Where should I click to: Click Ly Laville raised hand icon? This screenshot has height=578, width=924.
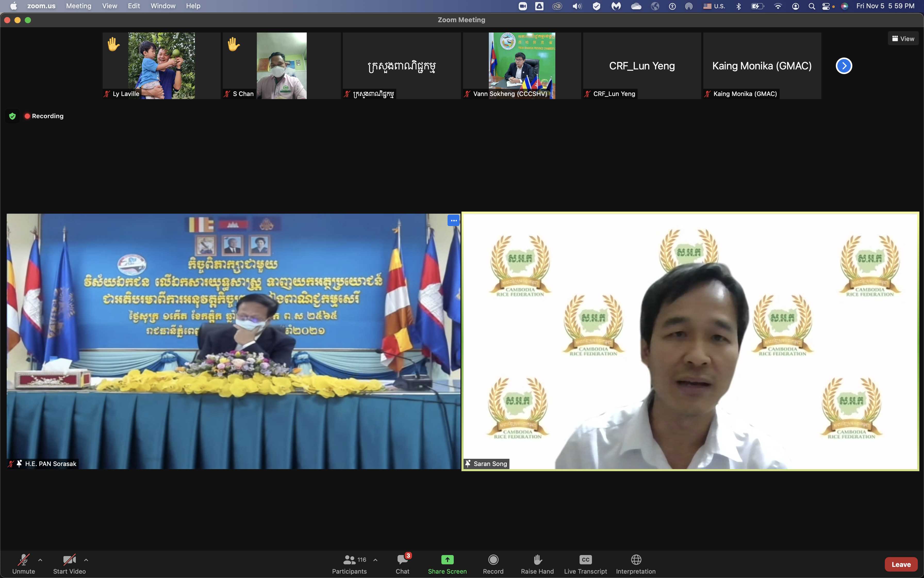pos(113,44)
